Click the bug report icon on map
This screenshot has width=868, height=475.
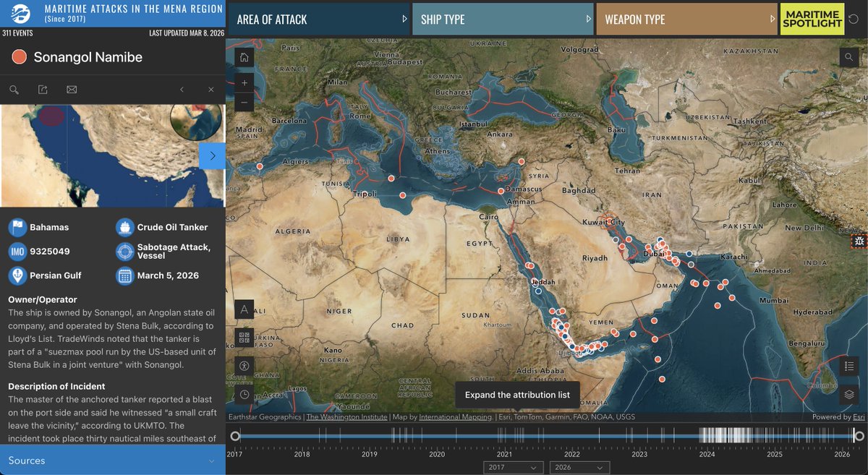click(859, 241)
